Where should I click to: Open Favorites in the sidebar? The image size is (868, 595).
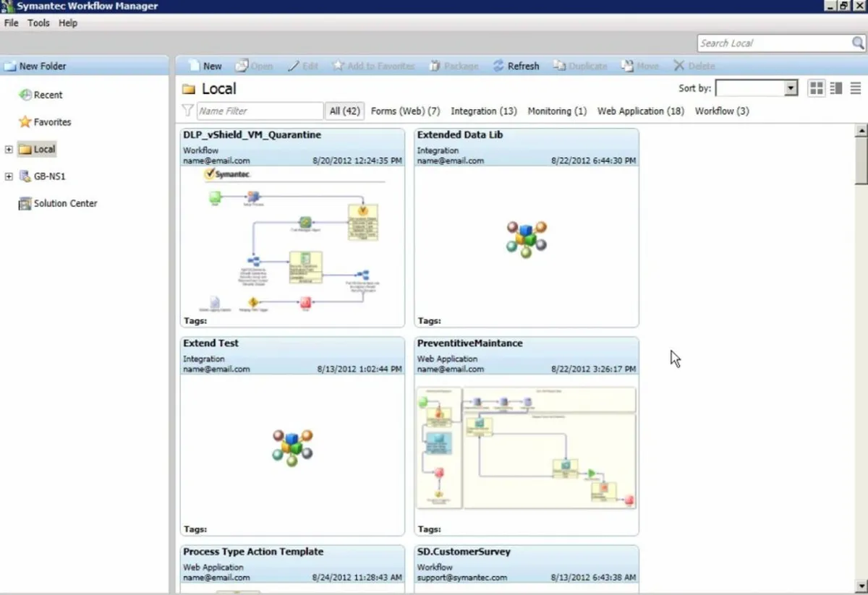pyautogui.click(x=45, y=122)
